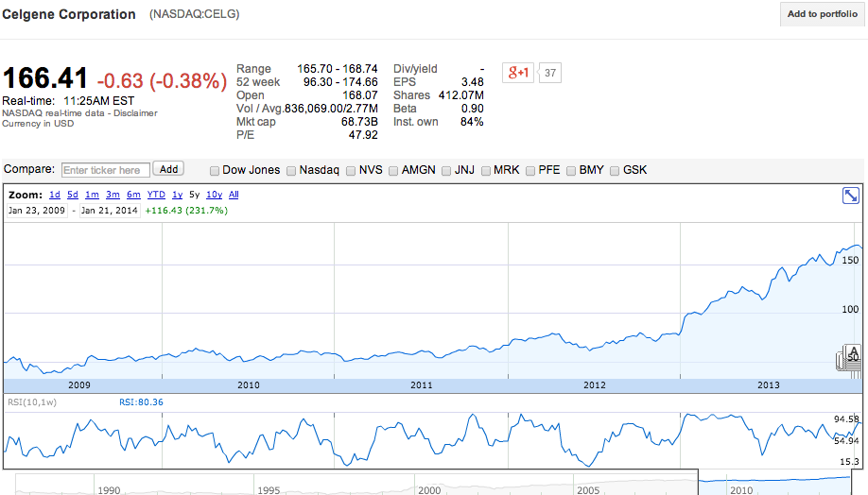Click the price change -0.63 (-0.38%)
The height and width of the screenshot is (495, 868).
coord(163,81)
